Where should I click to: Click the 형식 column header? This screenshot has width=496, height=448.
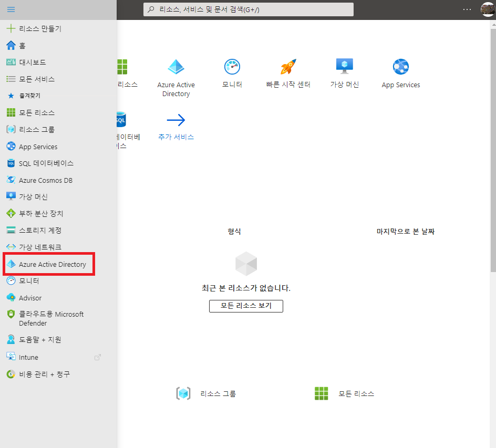(x=234, y=232)
